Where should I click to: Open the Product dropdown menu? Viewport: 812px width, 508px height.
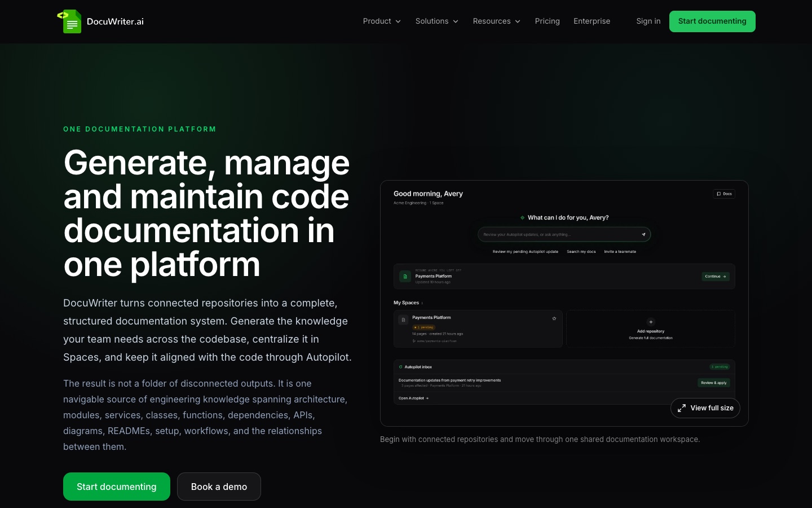(x=382, y=21)
